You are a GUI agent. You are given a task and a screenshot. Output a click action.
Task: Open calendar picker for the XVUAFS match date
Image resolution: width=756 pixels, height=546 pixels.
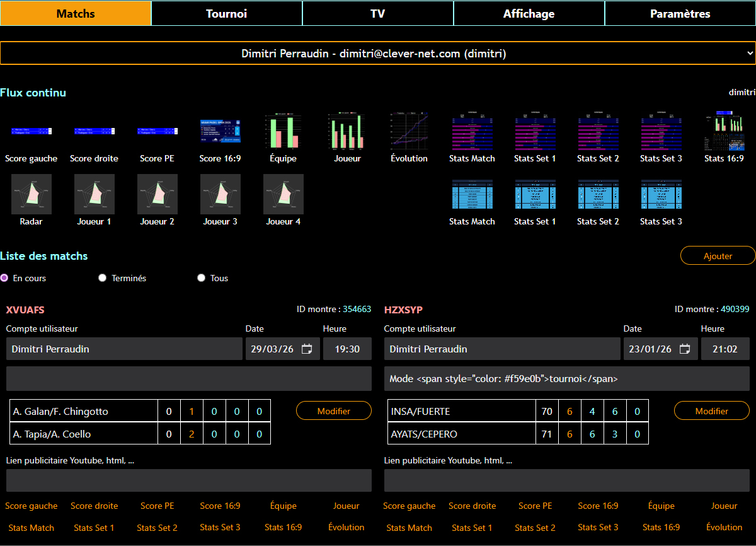[307, 349]
